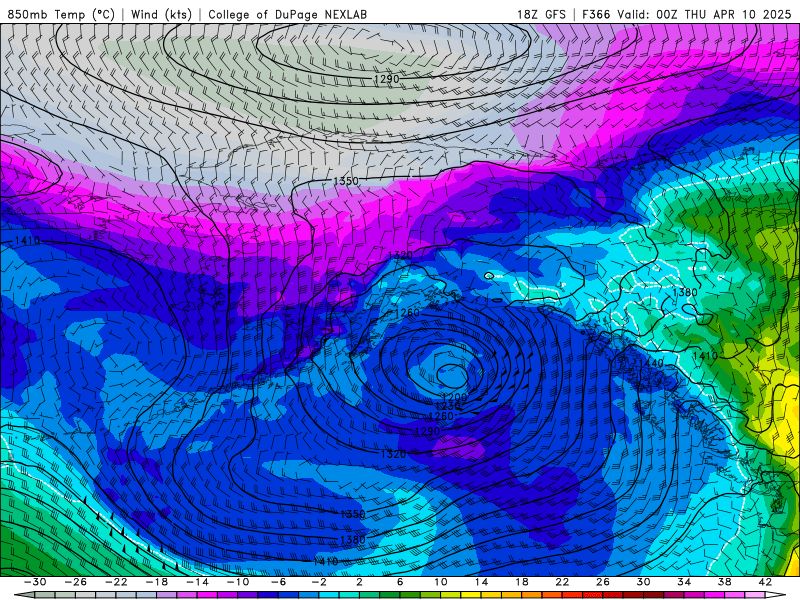The height and width of the screenshot is (600, 800).
Task: Click the 26 color bar label
Action: [x=603, y=582]
